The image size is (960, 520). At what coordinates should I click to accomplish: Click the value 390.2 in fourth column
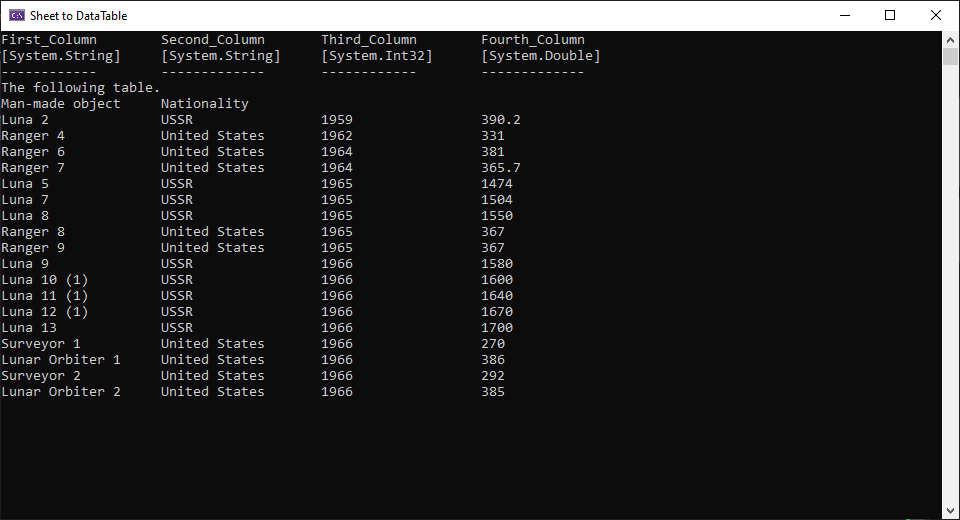point(501,120)
